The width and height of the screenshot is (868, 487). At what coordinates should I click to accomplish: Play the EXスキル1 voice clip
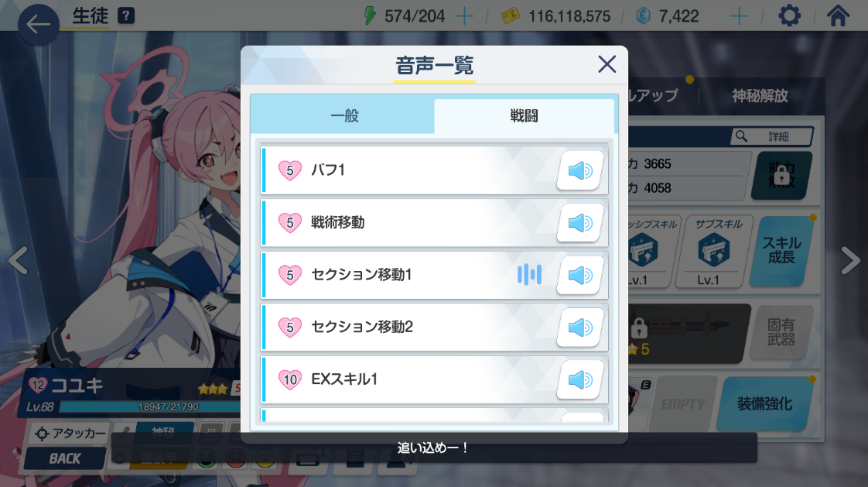[579, 379]
